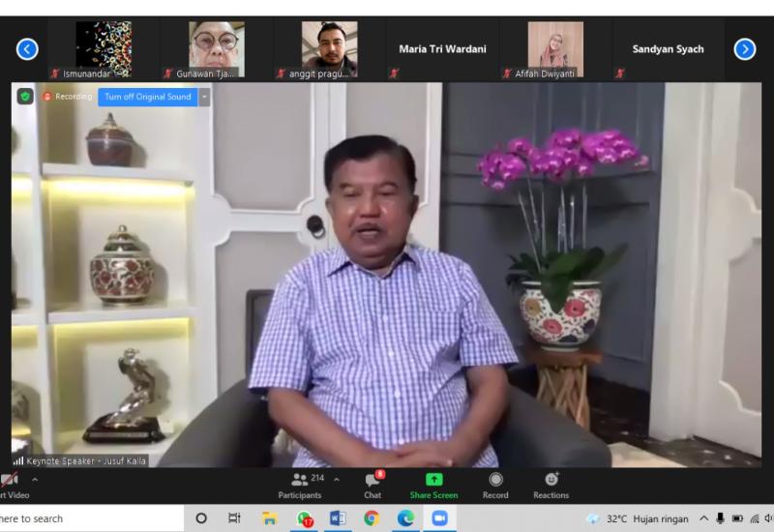The width and height of the screenshot is (774, 532).
Task: Open the Participants panel
Action: coord(301,486)
